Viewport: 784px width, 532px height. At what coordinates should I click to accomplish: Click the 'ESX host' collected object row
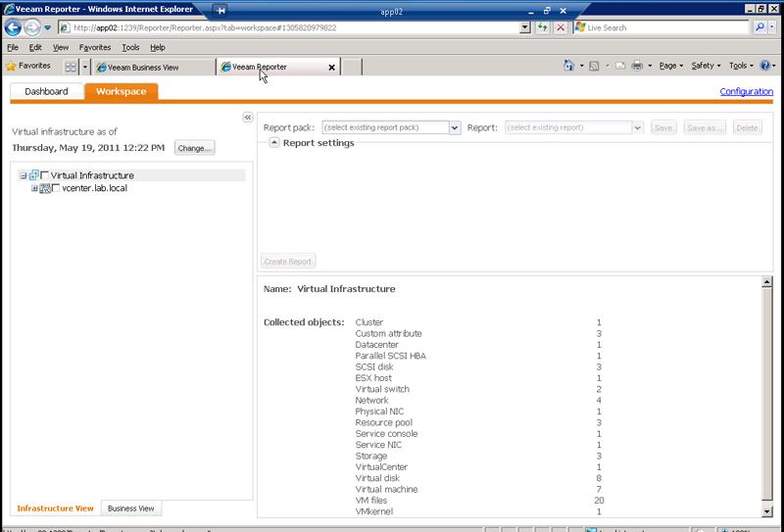coord(478,378)
